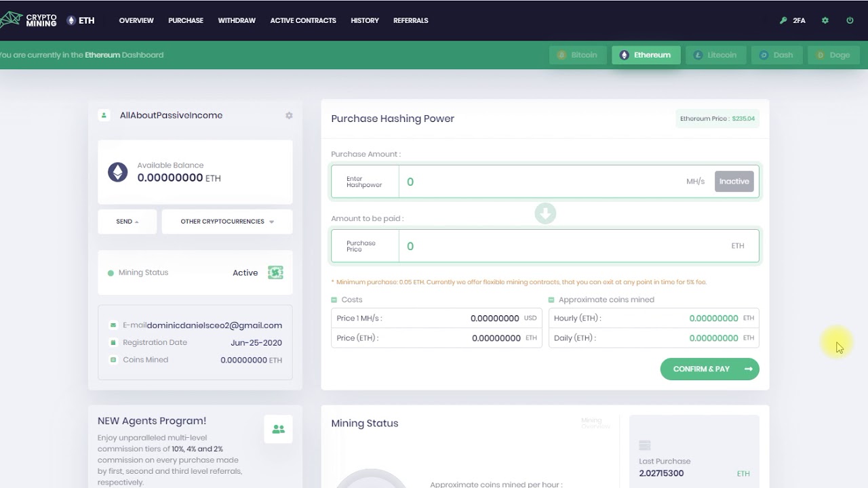Click the ETH currency indicator in navbar
The image size is (868, 488).
click(x=80, y=20)
